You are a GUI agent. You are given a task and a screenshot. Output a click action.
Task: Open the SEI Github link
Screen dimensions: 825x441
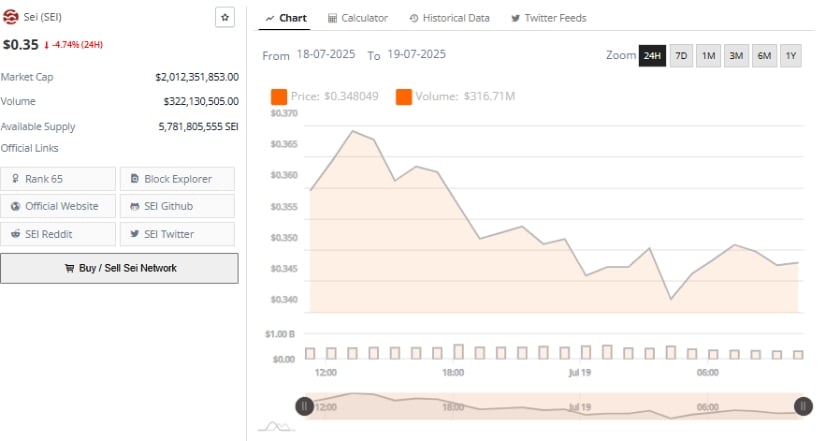pyautogui.click(x=177, y=206)
